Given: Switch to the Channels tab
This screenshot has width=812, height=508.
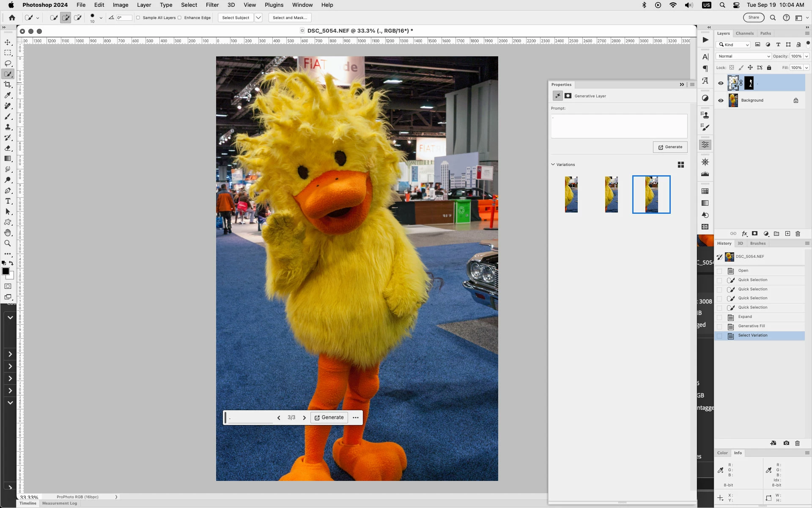Looking at the screenshot, I should [x=744, y=33].
